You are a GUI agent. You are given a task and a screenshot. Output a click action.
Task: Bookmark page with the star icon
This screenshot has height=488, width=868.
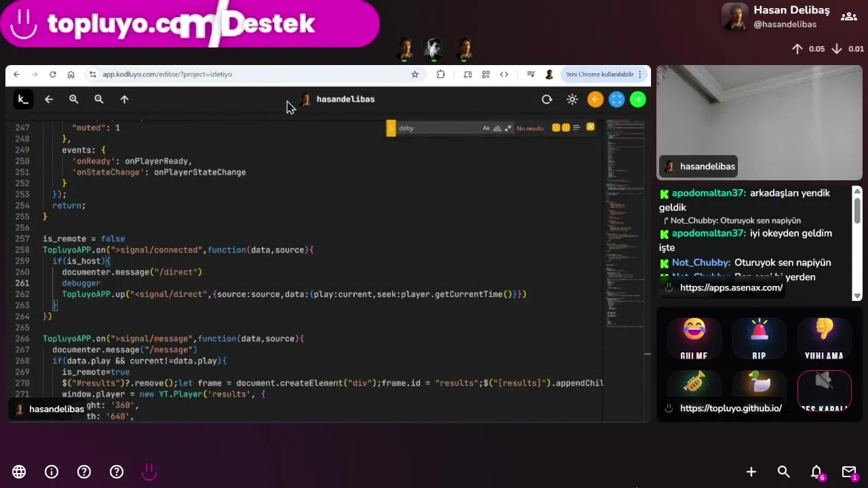(x=415, y=75)
